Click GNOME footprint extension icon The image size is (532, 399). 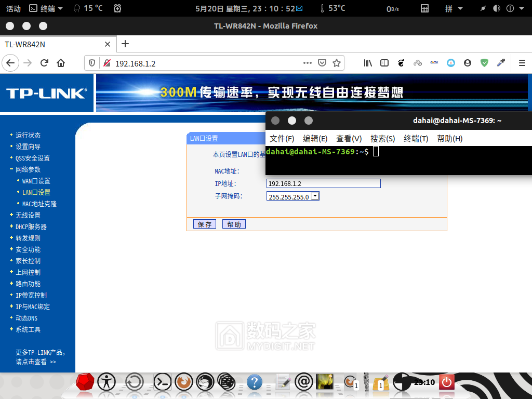click(401, 63)
